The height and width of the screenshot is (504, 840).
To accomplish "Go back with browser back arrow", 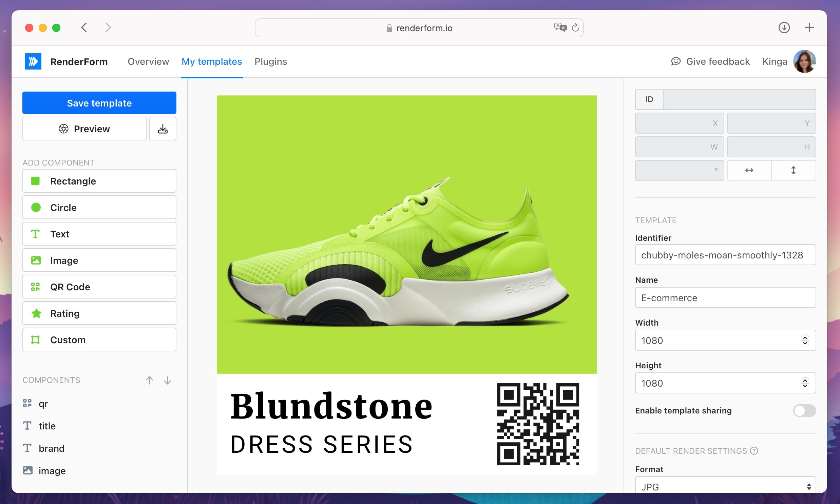I will pos(84,27).
